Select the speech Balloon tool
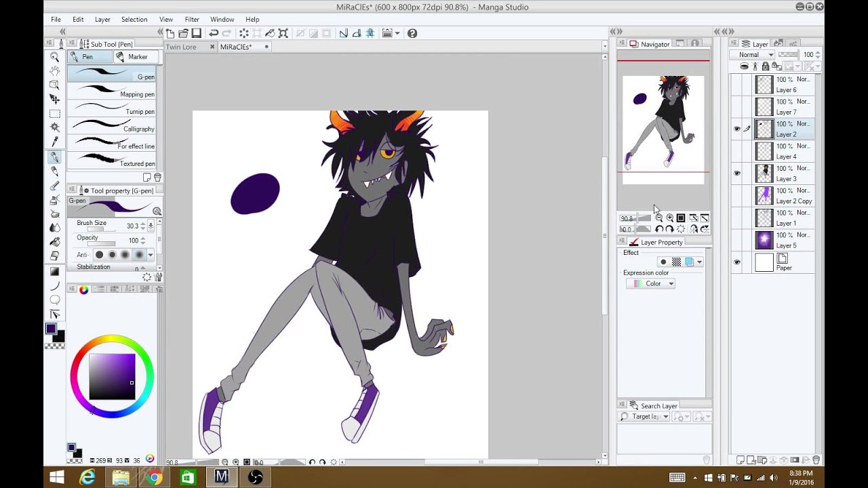 coord(54,300)
